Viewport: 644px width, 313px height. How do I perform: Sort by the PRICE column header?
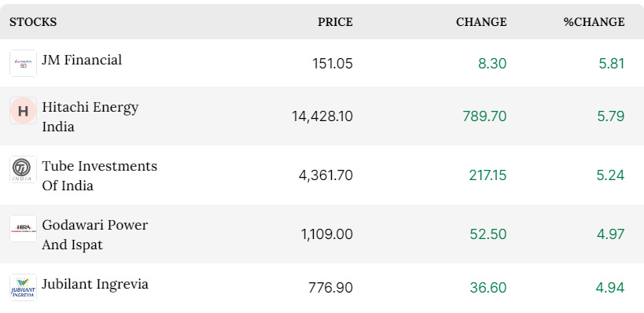click(335, 22)
